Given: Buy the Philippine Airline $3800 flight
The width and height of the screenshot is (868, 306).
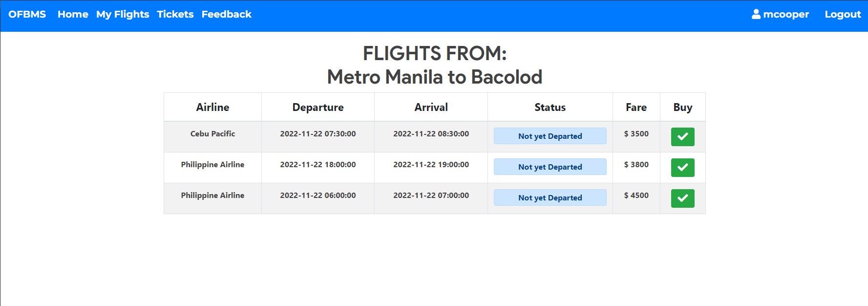Looking at the screenshot, I should (682, 168).
